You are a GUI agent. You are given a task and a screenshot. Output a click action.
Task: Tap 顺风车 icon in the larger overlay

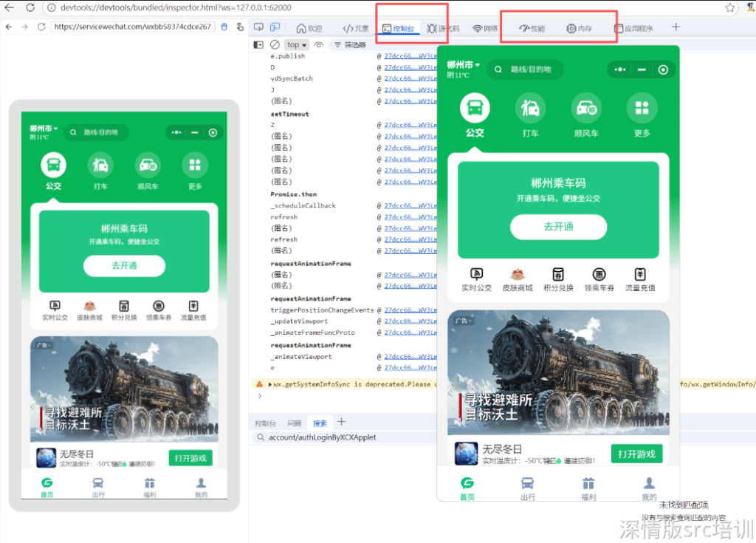(x=586, y=109)
